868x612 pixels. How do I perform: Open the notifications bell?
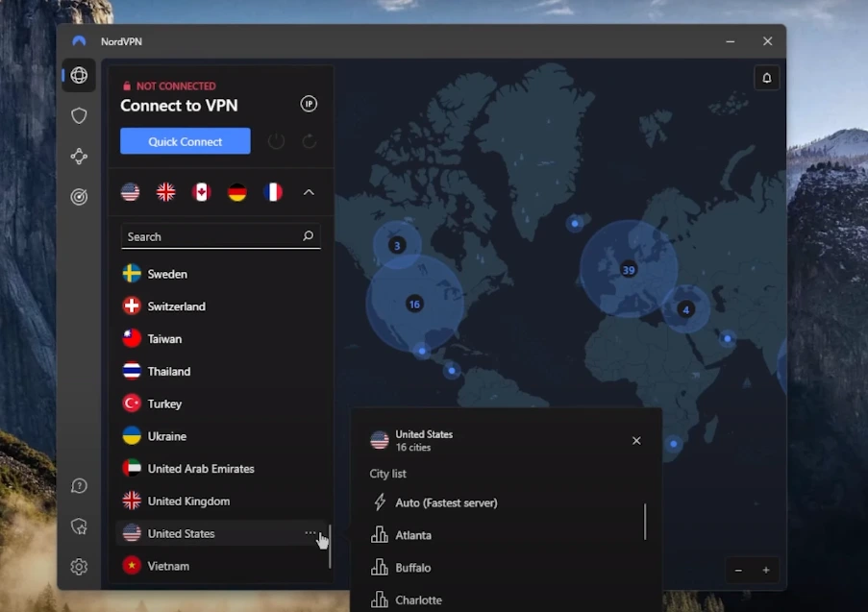point(767,78)
